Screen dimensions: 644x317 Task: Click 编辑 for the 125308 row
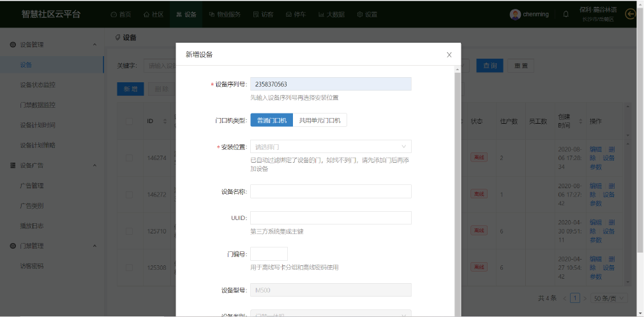coord(596,259)
